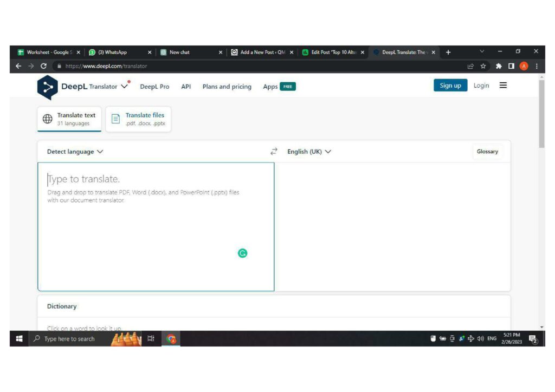Open the Glossary button
The image size is (555, 392).
pyautogui.click(x=487, y=152)
